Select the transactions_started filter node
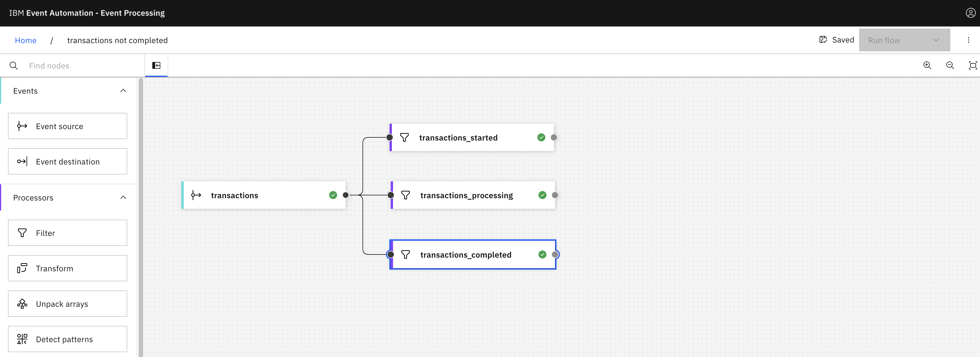The height and width of the screenshot is (357, 980). click(x=472, y=138)
